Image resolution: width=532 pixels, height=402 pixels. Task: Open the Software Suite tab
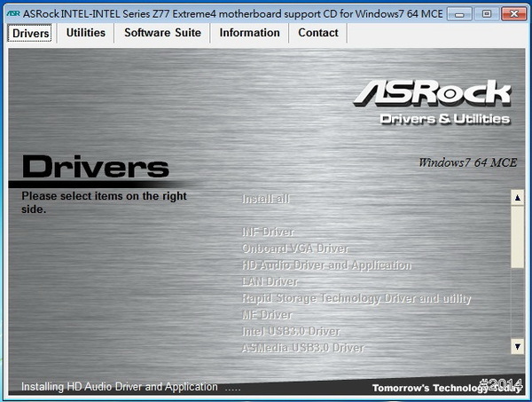click(x=162, y=33)
